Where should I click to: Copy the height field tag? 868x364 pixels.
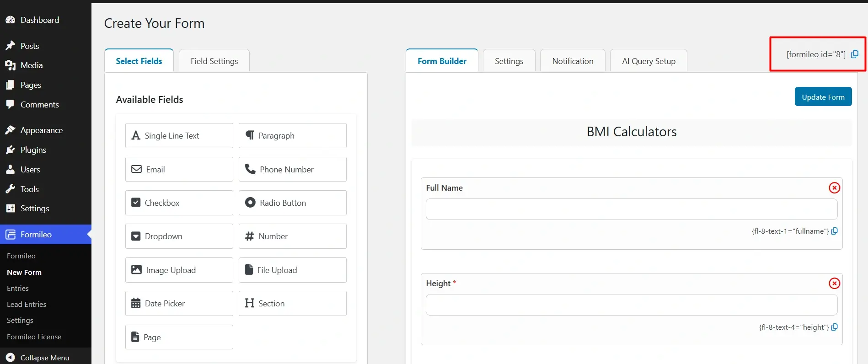[x=835, y=327]
